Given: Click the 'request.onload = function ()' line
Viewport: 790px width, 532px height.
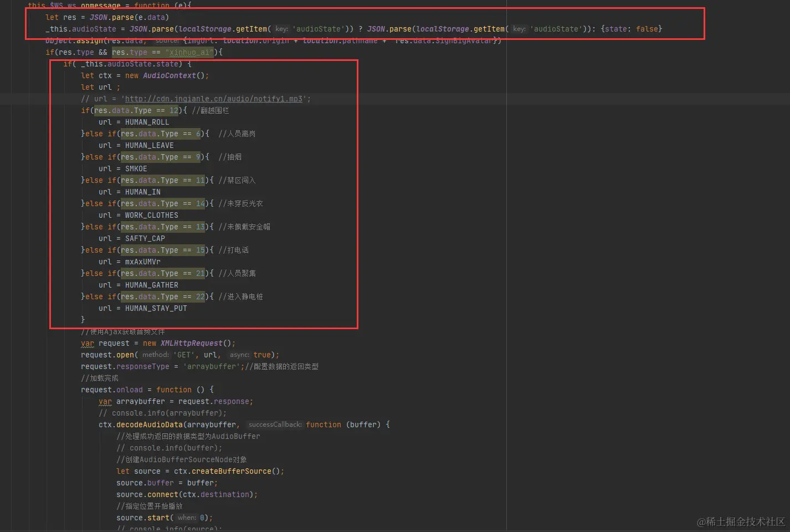Looking at the screenshot, I should 147,390.
